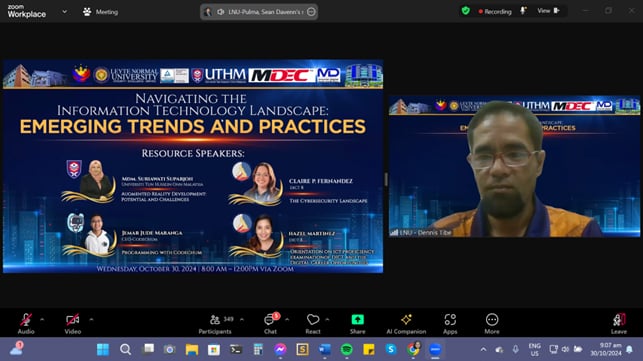Image resolution: width=643 pixels, height=361 pixels.
Task: Click the Zoom icon in the taskbar
Action: tap(435, 350)
